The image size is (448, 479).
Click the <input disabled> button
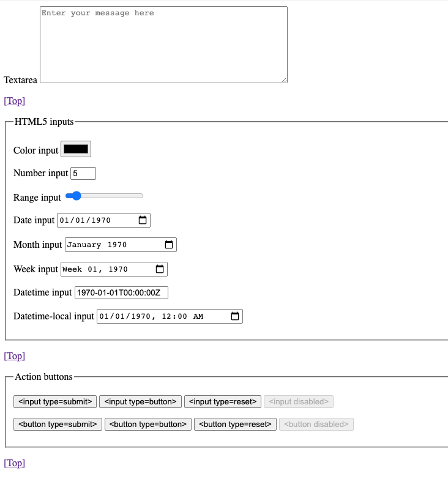pyautogui.click(x=299, y=401)
